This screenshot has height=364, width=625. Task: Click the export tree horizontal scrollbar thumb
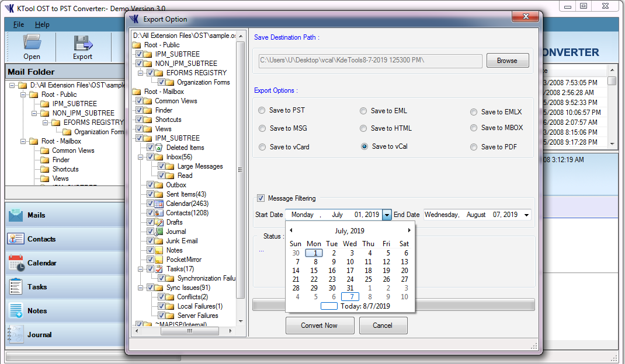190,331
